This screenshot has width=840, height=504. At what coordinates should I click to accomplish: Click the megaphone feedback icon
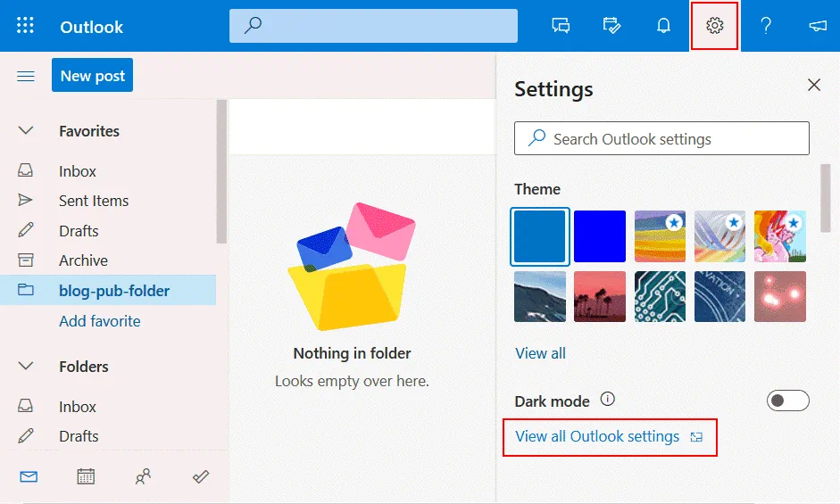[x=817, y=26]
